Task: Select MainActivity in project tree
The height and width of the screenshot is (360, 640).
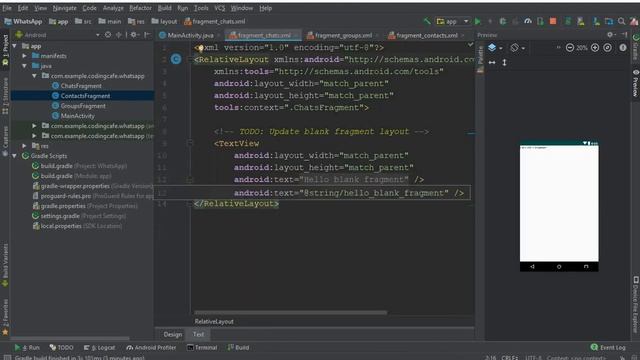Action: [x=78, y=116]
